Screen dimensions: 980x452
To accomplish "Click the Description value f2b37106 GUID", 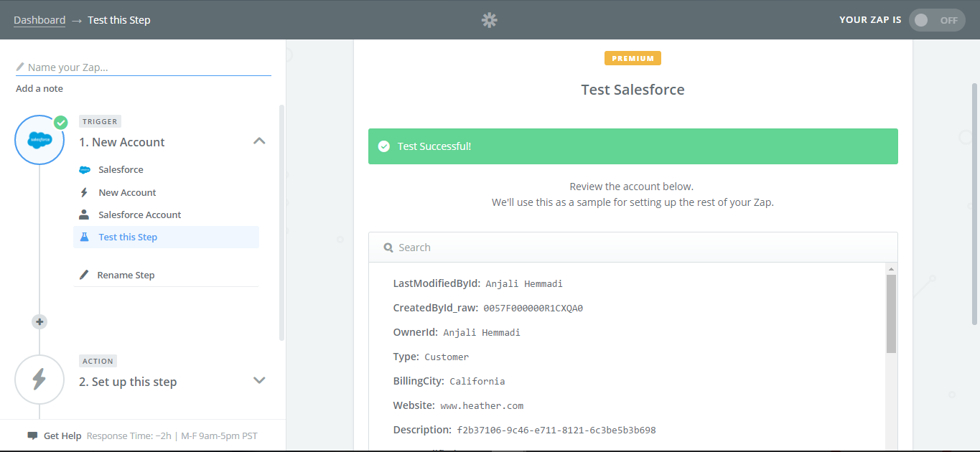I will (x=556, y=430).
